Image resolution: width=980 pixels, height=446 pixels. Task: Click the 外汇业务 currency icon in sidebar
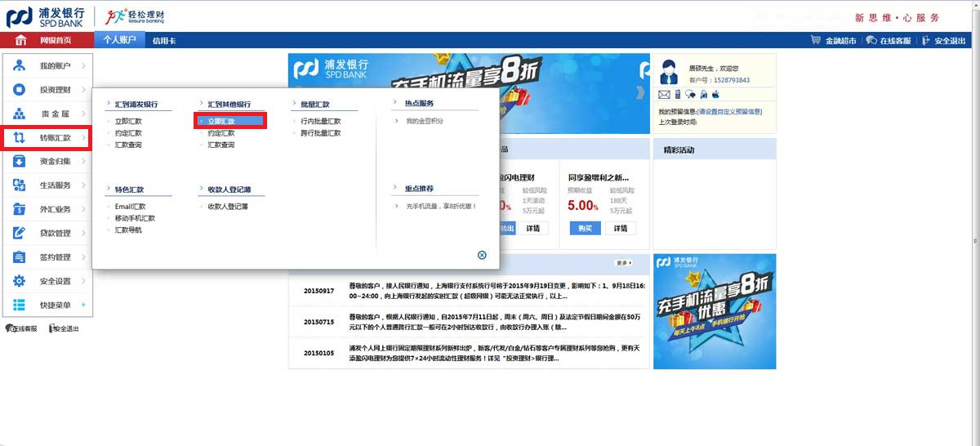20,209
